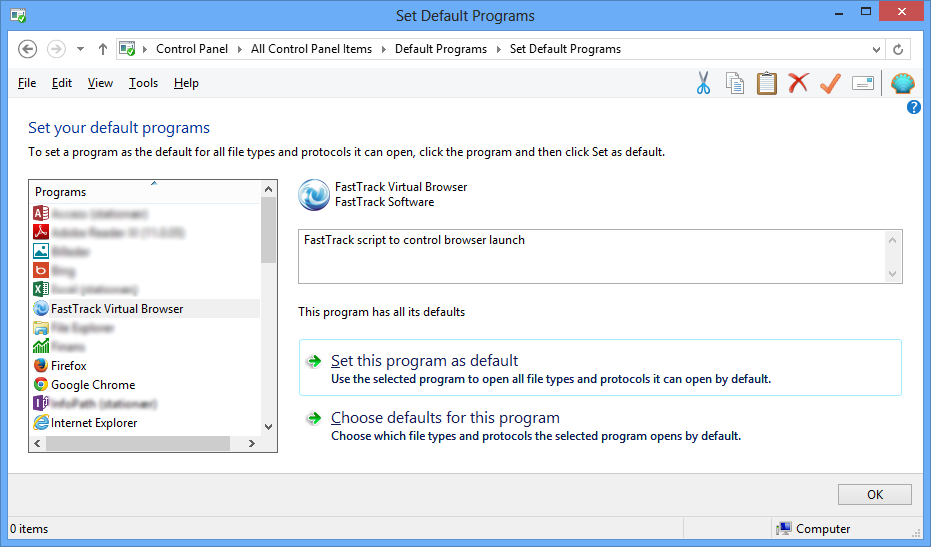
Task: Click Set this program as default
Action: [x=600, y=368]
